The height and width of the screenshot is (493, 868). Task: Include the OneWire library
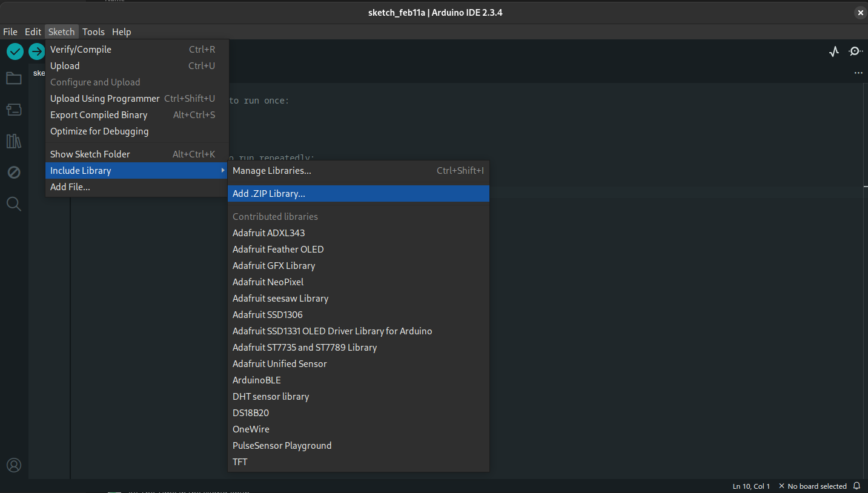[359, 429]
